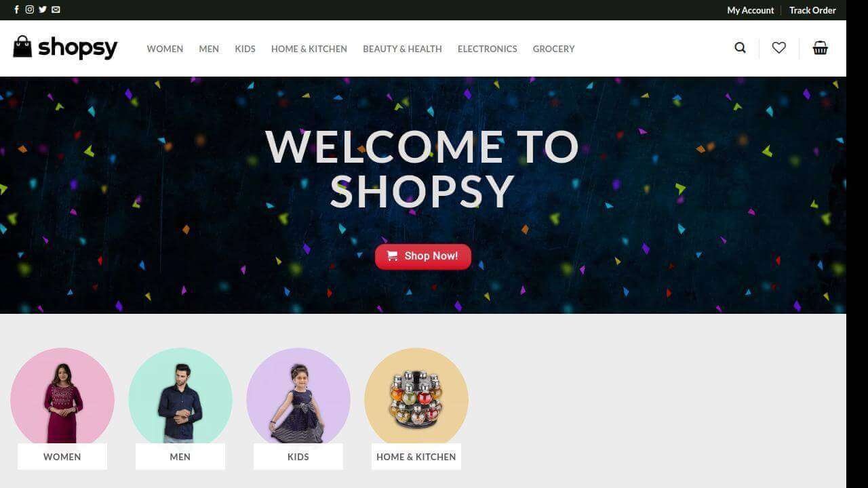Open the Facebook social icon
Viewport: 868px width, 488px height.
click(16, 9)
